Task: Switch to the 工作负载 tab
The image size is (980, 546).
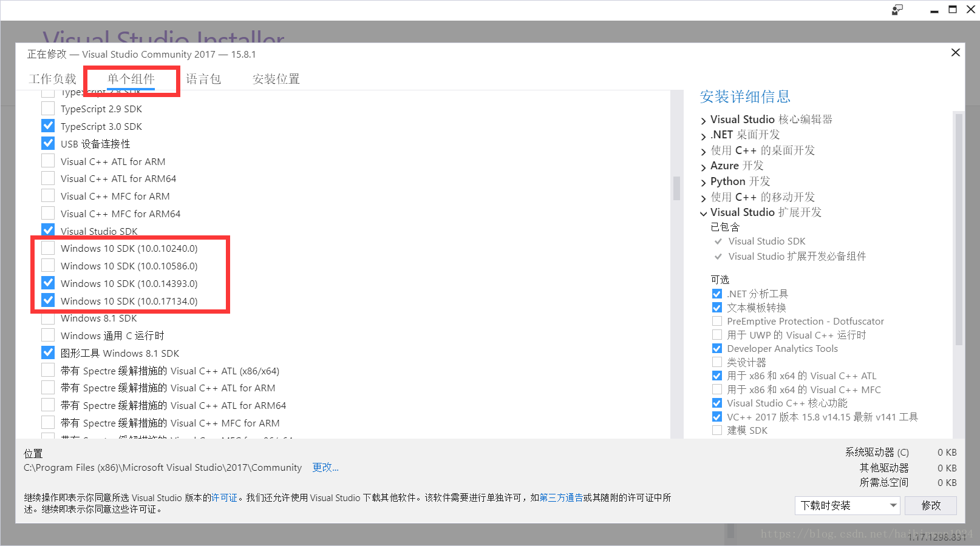Action: [x=53, y=78]
